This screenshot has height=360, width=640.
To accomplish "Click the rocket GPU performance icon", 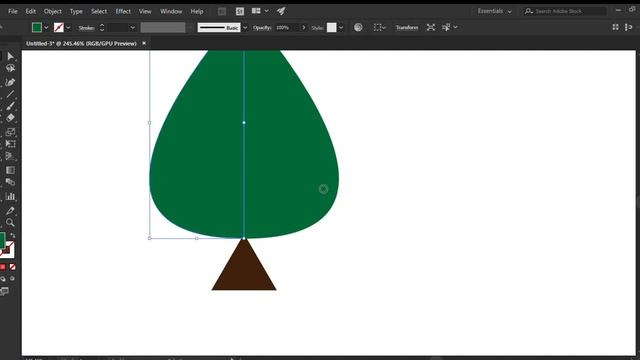I will point(281,11).
